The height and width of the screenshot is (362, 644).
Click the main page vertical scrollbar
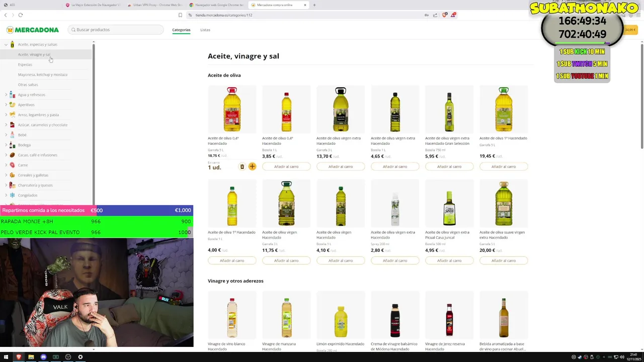642,96
